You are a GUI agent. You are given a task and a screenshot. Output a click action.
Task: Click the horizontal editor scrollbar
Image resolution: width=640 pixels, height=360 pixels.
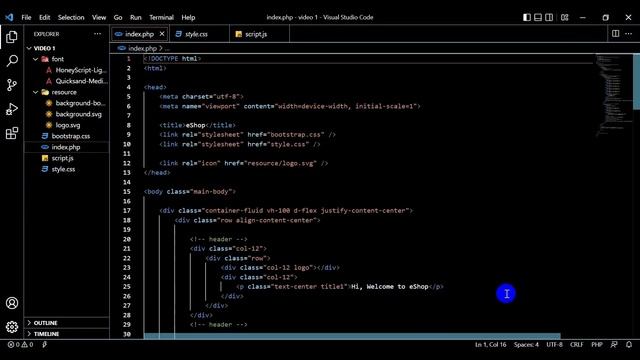pos(352,336)
